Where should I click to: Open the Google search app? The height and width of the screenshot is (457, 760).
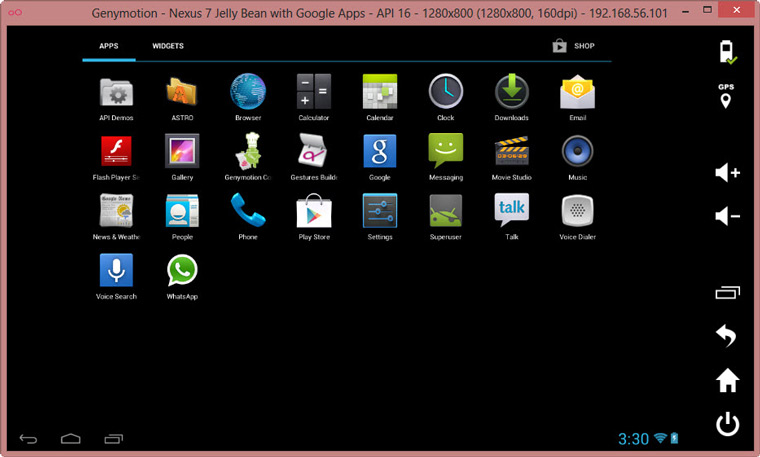coord(380,158)
